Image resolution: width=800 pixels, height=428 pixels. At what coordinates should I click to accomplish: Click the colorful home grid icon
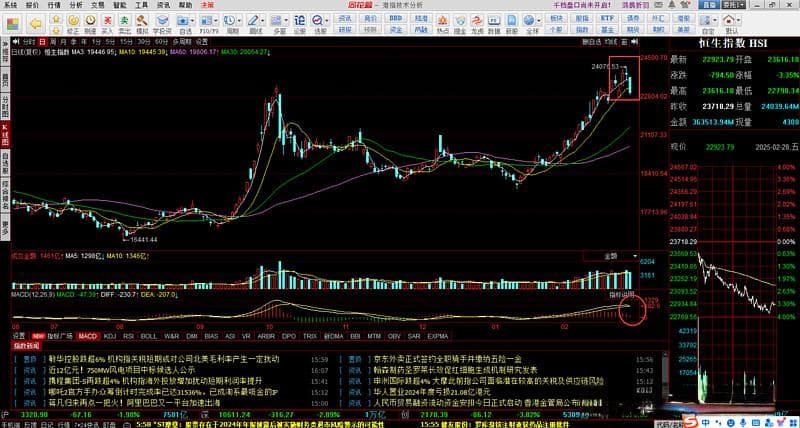(13, 24)
